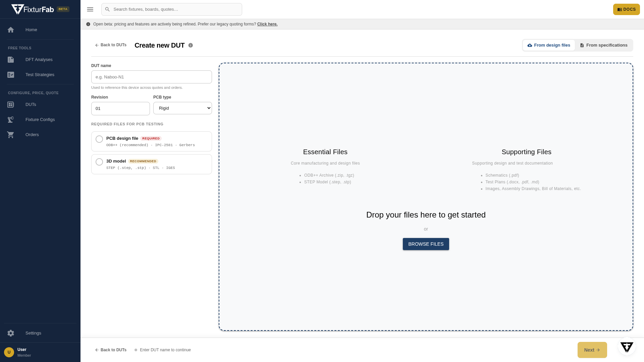Open Orders in the sidebar
The width and height of the screenshot is (644, 362).
click(40, 135)
